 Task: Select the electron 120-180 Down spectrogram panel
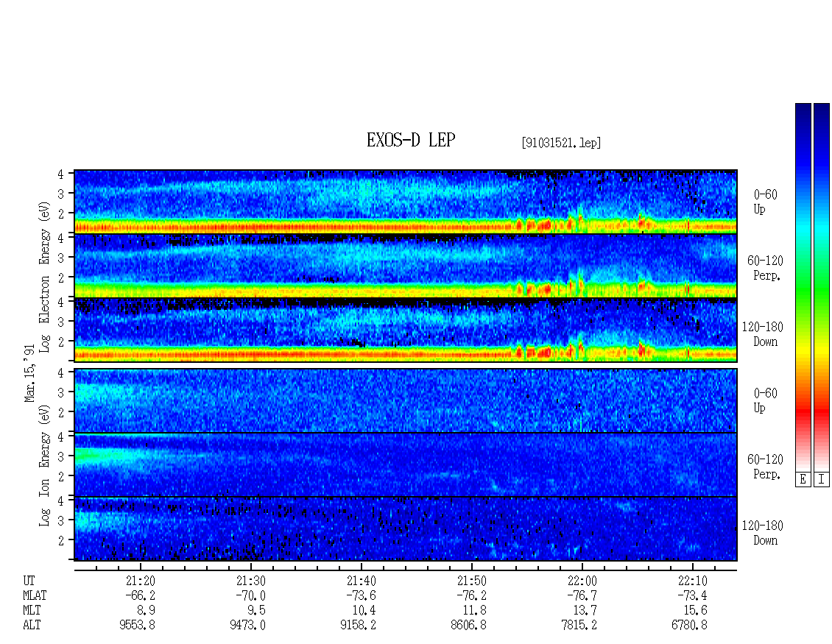pyautogui.click(x=406, y=330)
